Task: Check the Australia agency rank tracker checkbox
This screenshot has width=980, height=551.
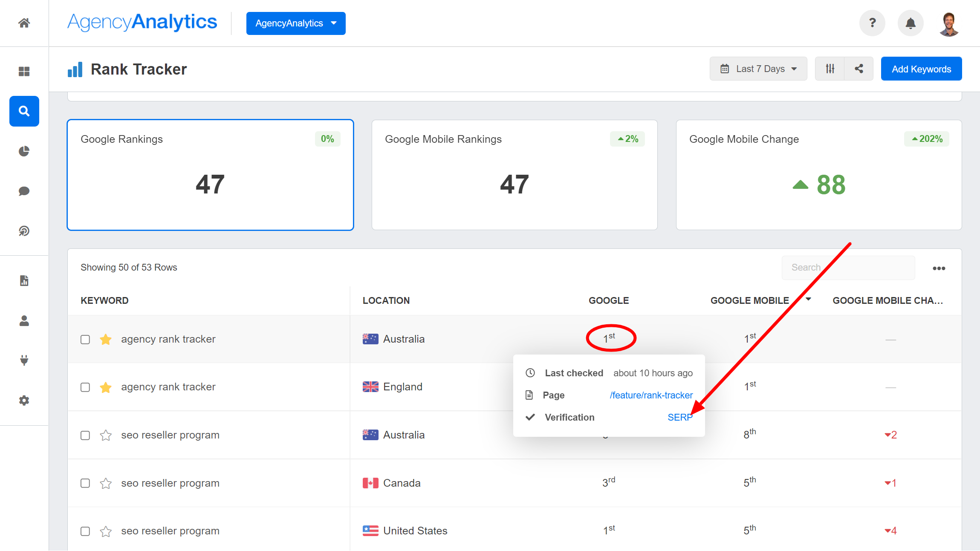Action: coord(85,340)
